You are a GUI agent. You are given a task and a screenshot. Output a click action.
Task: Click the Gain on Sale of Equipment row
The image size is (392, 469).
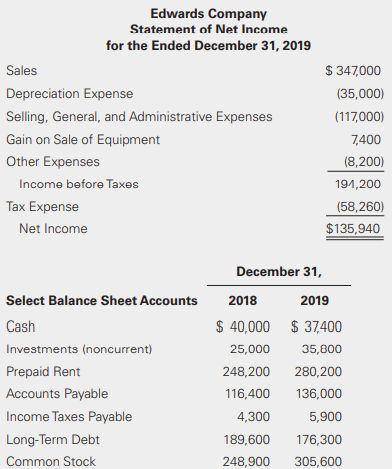pyautogui.click(x=193, y=139)
